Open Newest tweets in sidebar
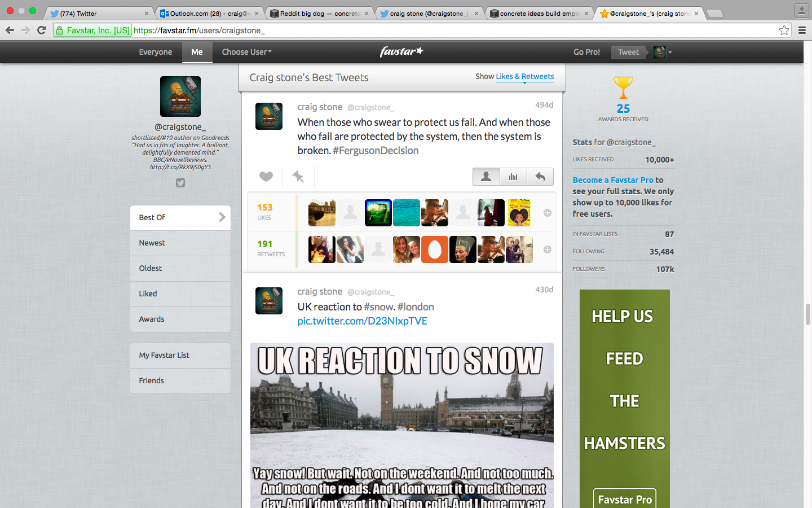The height and width of the screenshot is (508, 812). coord(180,243)
